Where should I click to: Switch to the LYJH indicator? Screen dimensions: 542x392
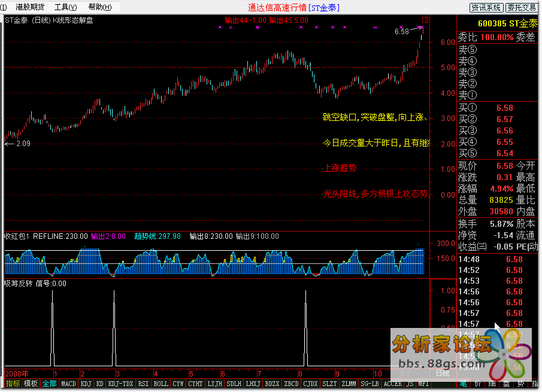[214, 384]
